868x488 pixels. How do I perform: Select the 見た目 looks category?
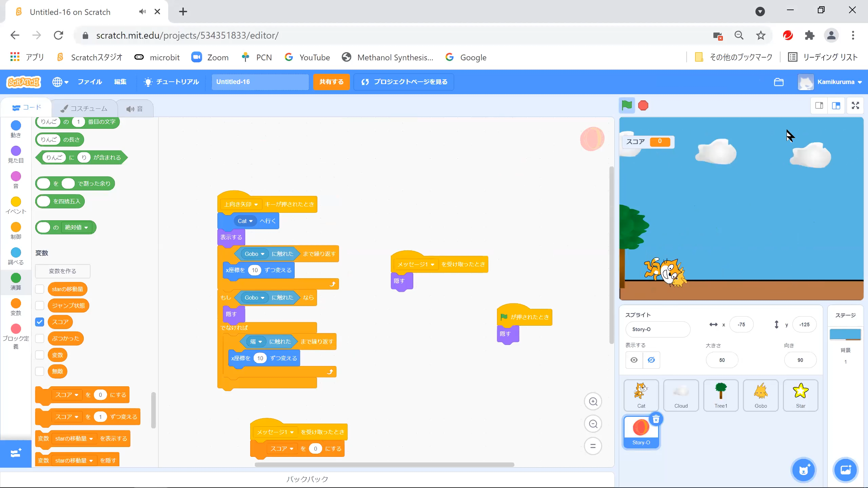click(16, 155)
